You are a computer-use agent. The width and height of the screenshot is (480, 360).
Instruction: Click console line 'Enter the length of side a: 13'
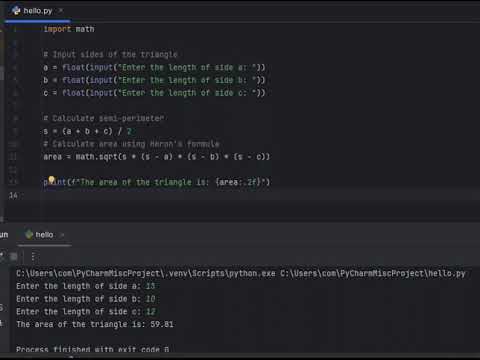(86, 286)
